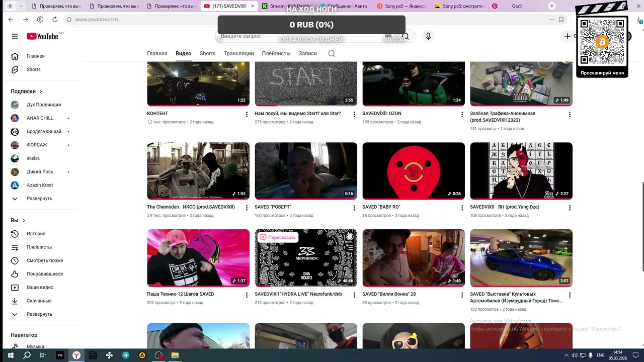Open video options for КОНТЕНТ
644x362 pixels.
[x=247, y=114]
